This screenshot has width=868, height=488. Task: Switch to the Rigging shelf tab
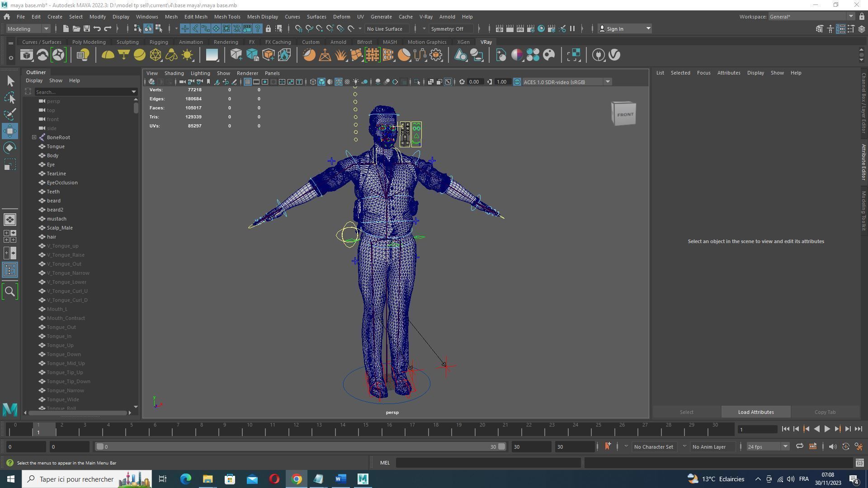(158, 42)
